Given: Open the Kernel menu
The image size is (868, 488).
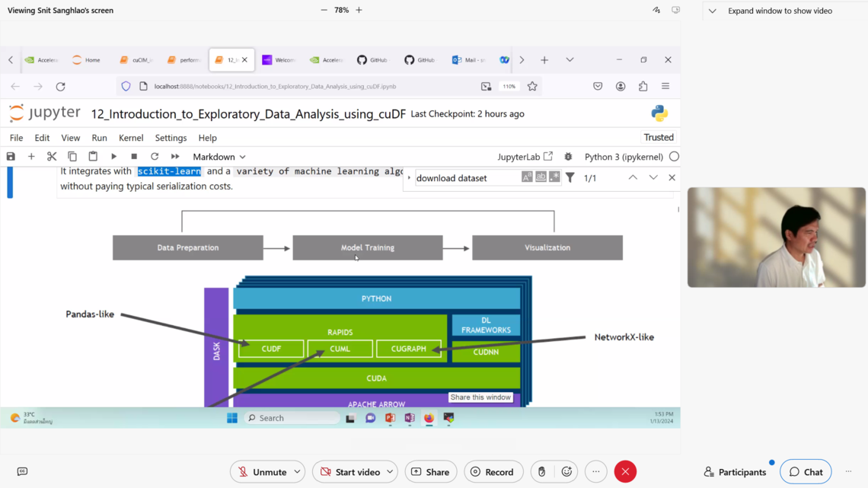Looking at the screenshot, I should coord(131,138).
